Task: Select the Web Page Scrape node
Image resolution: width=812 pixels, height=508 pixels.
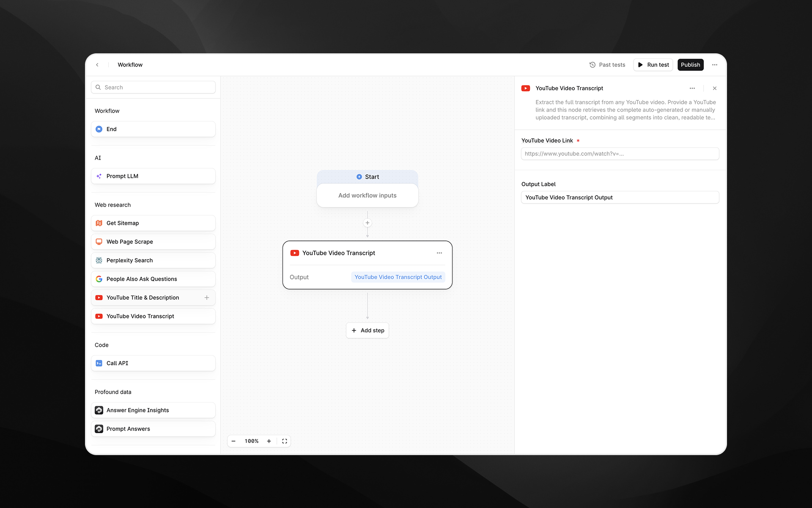Action: (x=153, y=242)
